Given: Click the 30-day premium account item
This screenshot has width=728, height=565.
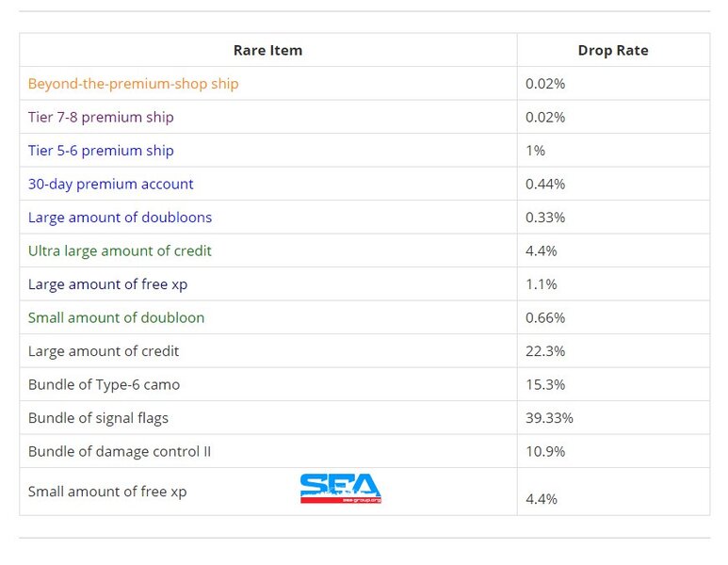Looking at the screenshot, I should [110, 185].
